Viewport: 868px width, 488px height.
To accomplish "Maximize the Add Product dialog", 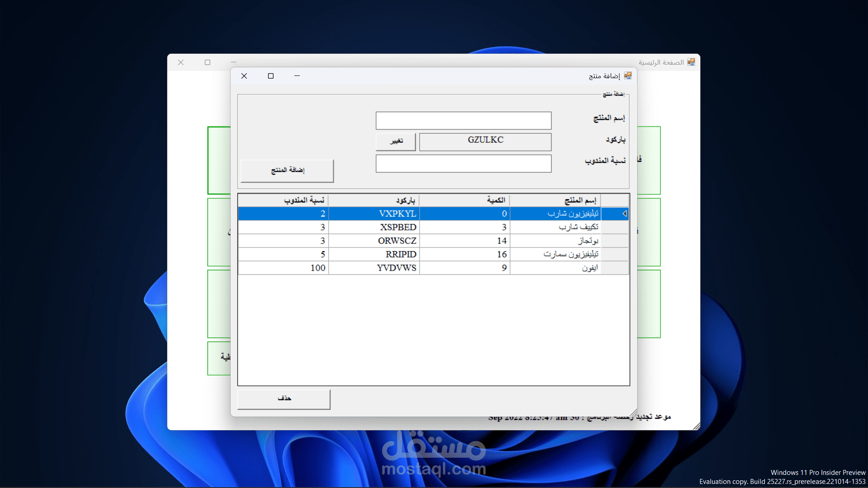I will (x=271, y=76).
